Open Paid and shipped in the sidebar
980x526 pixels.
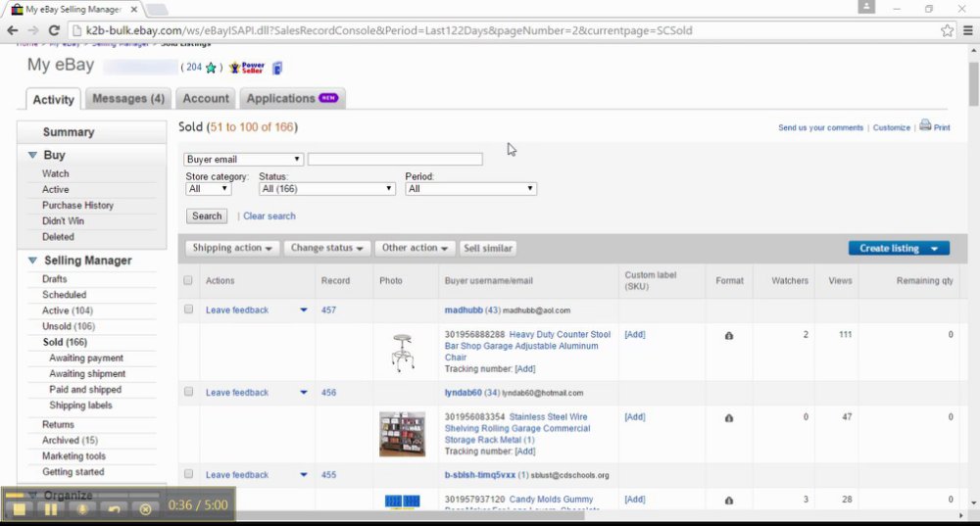(x=85, y=389)
